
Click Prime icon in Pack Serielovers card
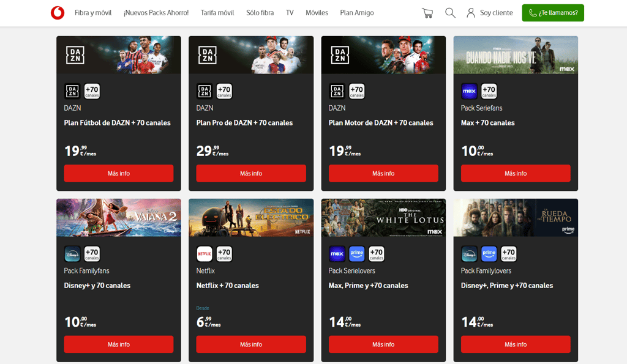[x=357, y=254]
